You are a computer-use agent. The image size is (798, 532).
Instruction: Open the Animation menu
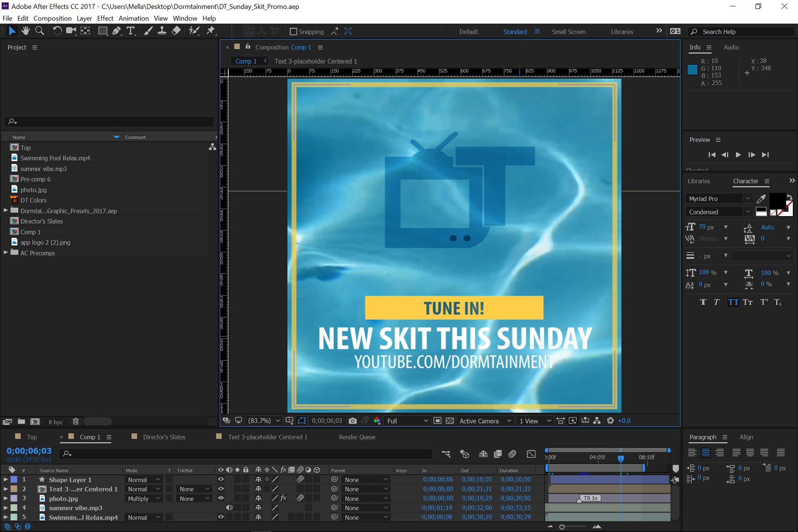pos(133,18)
